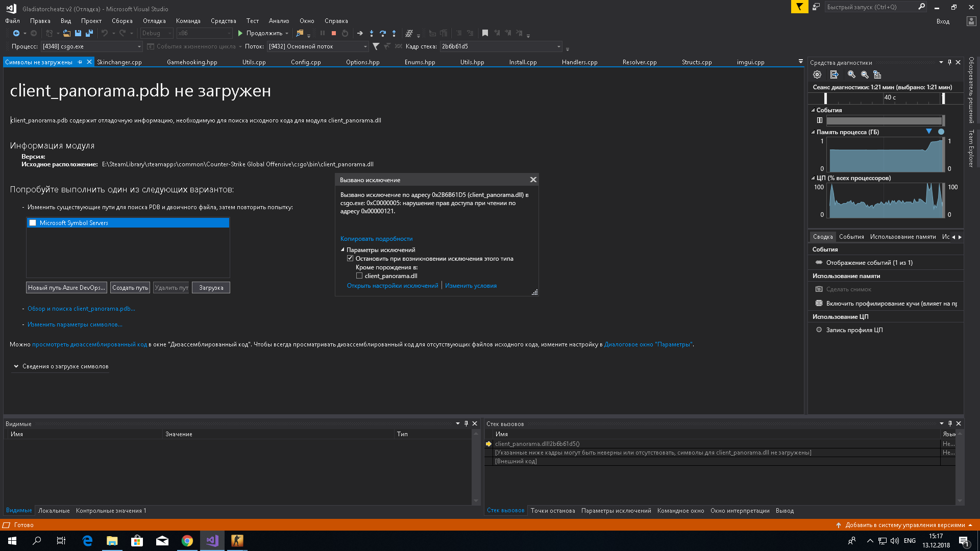Open the Отладка menu

coord(154,21)
